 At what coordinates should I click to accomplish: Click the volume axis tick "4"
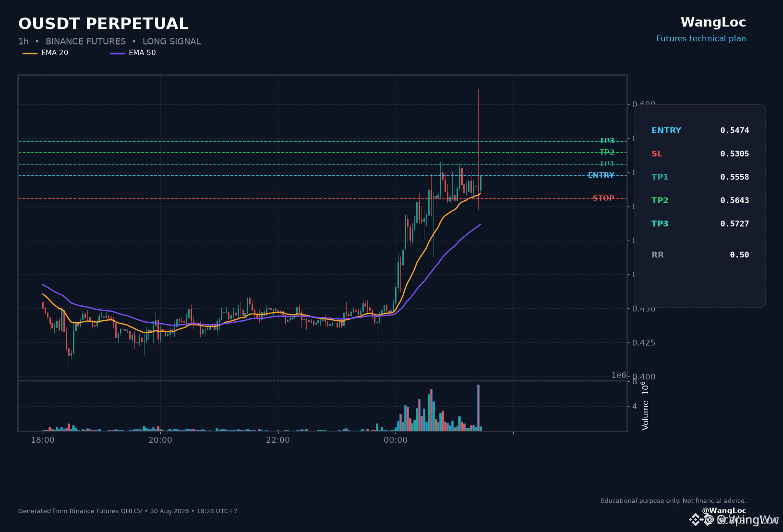pos(635,407)
